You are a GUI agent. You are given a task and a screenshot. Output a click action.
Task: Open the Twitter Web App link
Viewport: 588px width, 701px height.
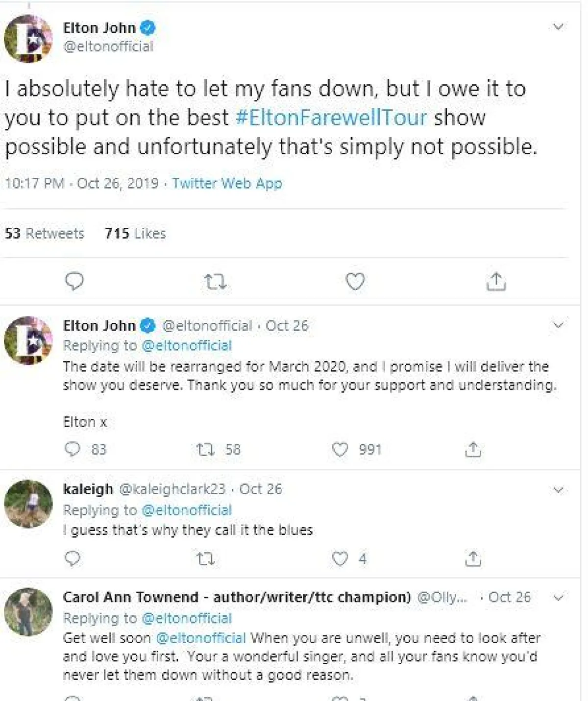[x=227, y=183]
